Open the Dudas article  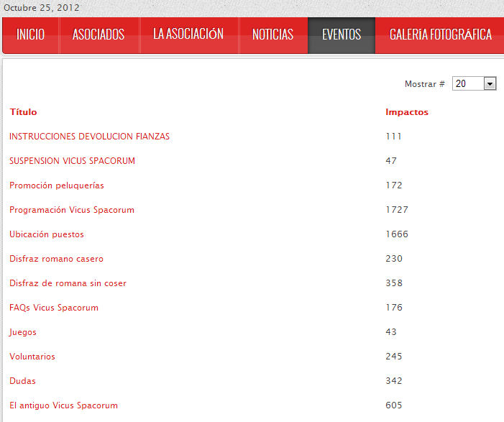[22, 381]
